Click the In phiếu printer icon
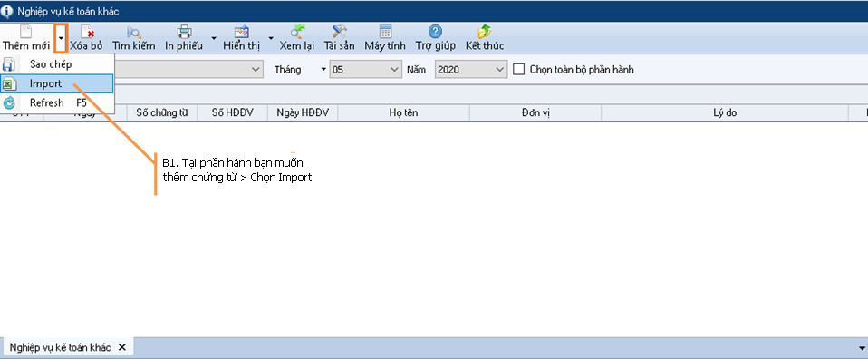 click(184, 32)
